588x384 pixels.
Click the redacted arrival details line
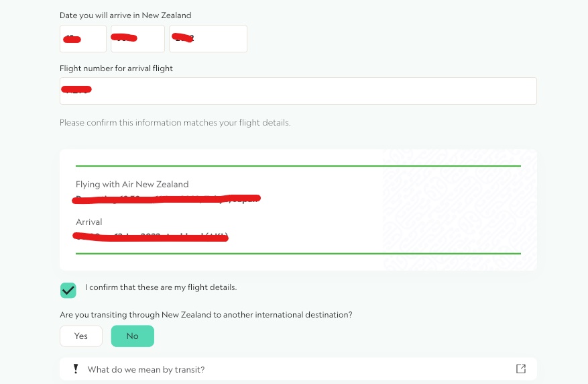pyautogui.click(x=152, y=236)
